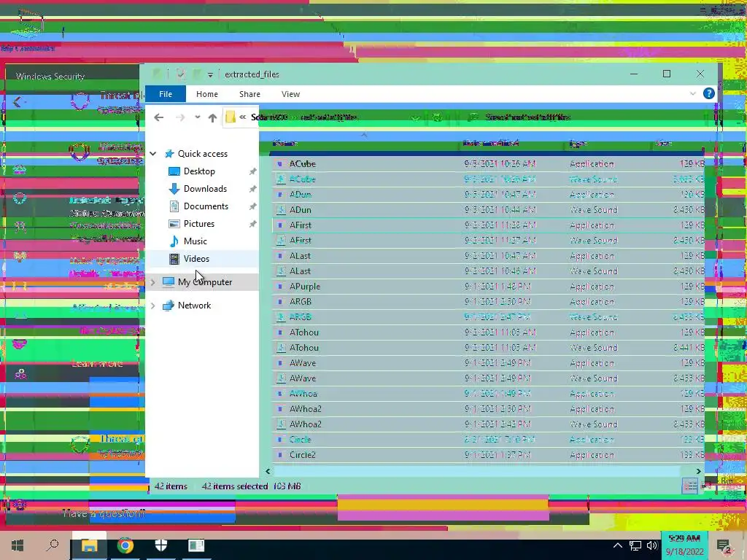Viewport: 747px width, 560px height.
Task: Expand the My Computer tree node
Action: pyautogui.click(x=153, y=282)
